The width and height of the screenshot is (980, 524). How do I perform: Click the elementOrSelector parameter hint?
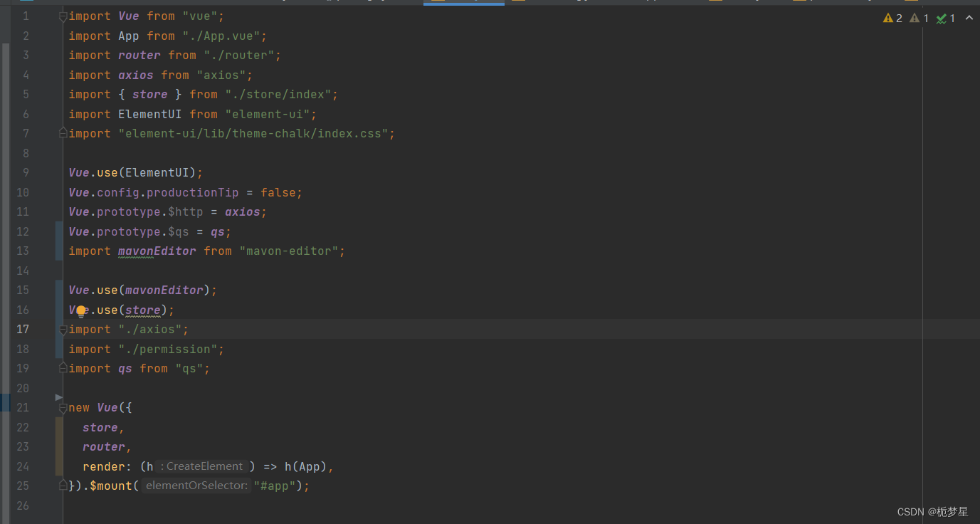(197, 486)
